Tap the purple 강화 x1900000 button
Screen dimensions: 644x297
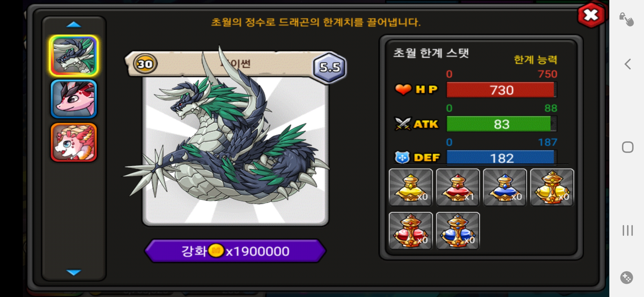pyautogui.click(x=235, y=251)
